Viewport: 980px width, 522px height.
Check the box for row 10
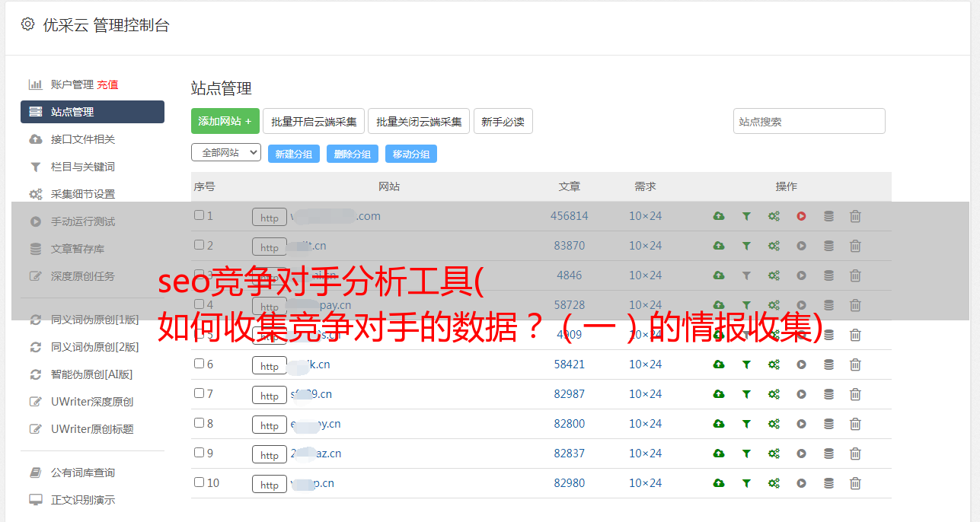coord(199,482)
